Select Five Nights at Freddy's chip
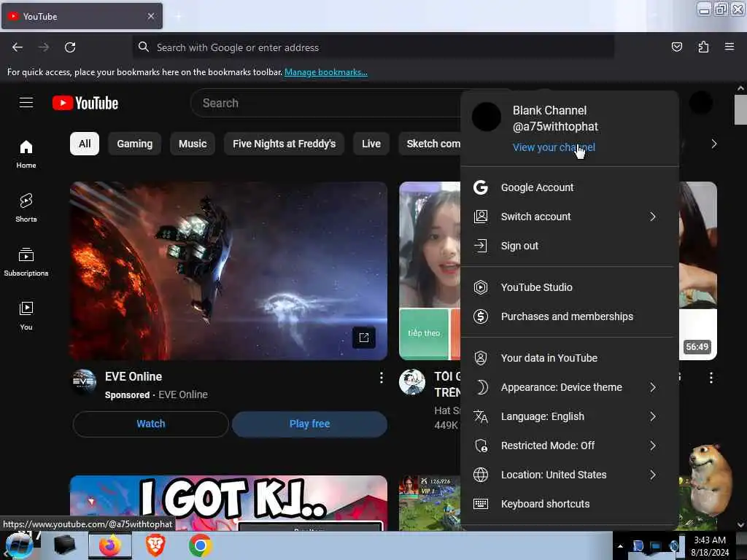The image size is (747, 560). (x=284, y=144)
